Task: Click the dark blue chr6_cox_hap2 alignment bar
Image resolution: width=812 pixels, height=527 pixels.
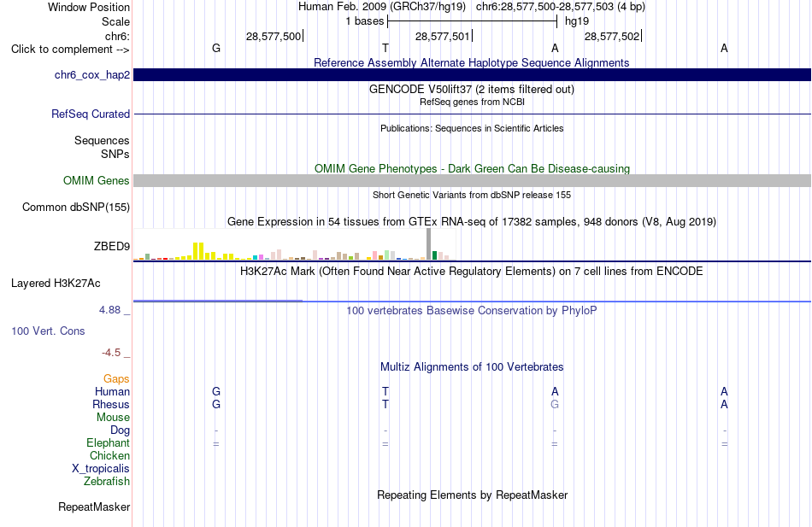Action: click(472, 74)
